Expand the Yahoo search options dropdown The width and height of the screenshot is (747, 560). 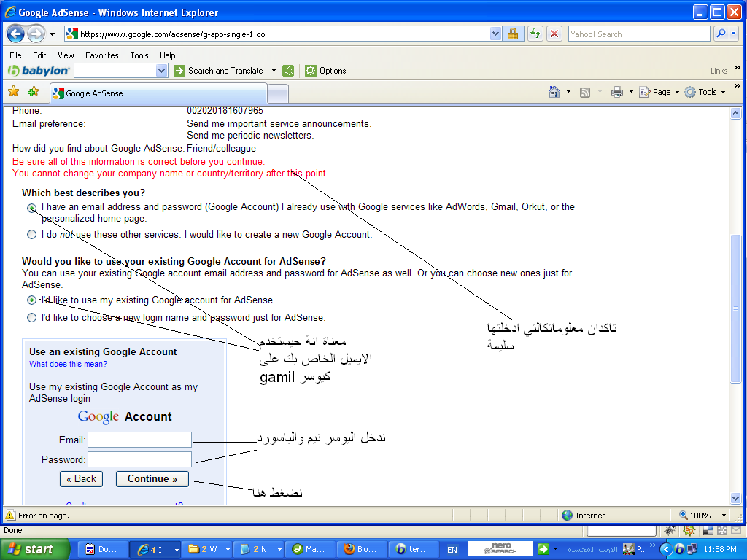pos(734,34)
